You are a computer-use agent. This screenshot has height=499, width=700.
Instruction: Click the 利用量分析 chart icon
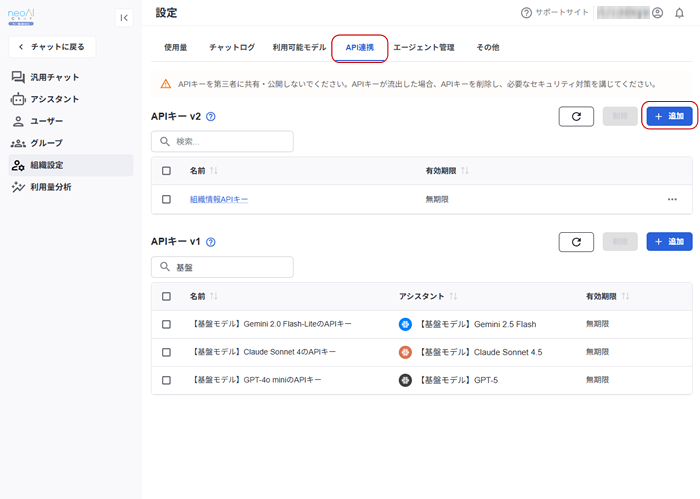tap(18, 187)
